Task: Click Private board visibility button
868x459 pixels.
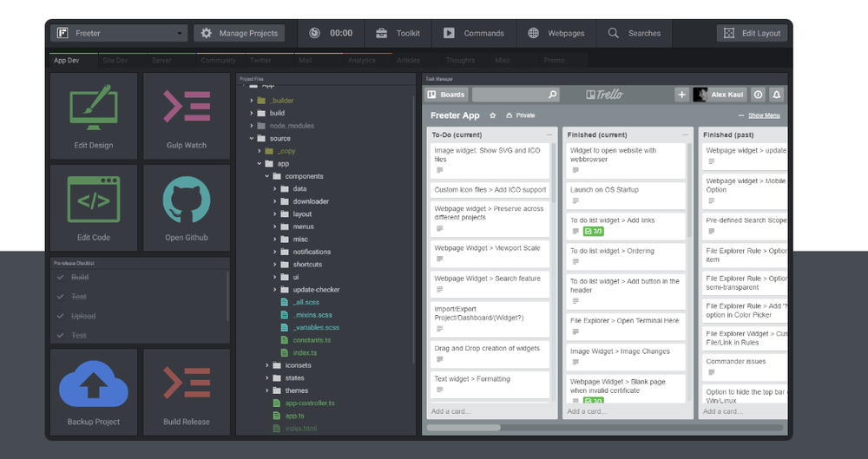Action: click(521, 115)
